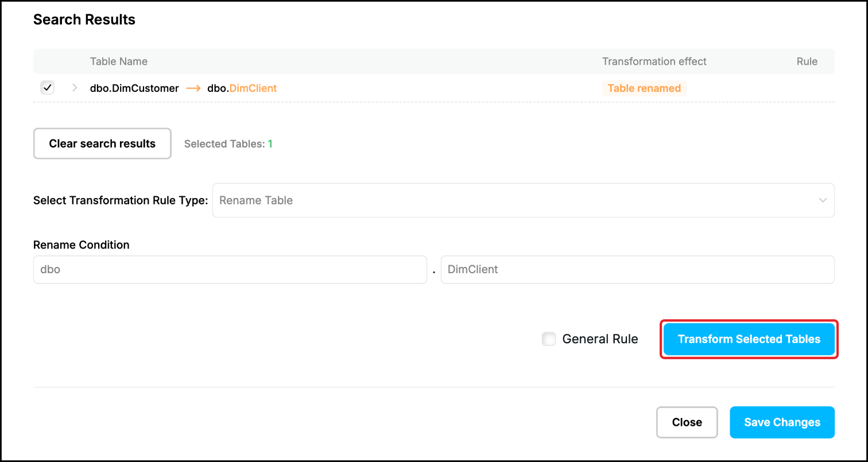Click the Save Changes button
868x462 pixels.
[x=782, y=422]
